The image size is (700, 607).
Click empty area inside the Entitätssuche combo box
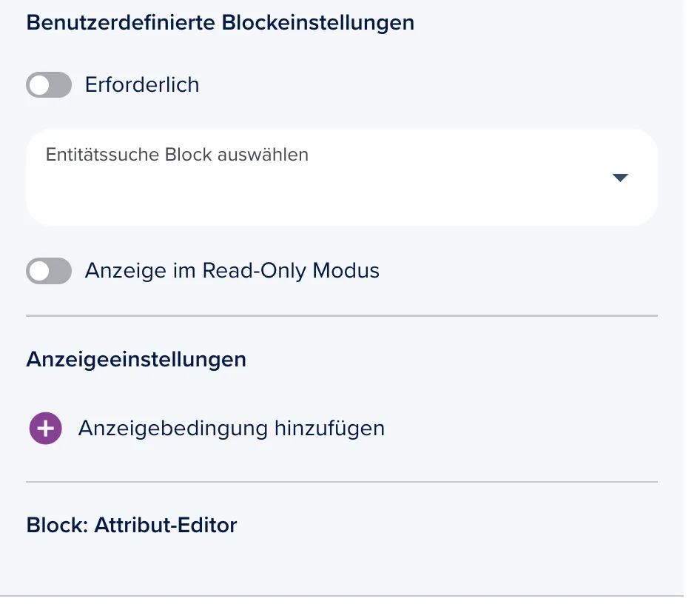tap(312, 196)
